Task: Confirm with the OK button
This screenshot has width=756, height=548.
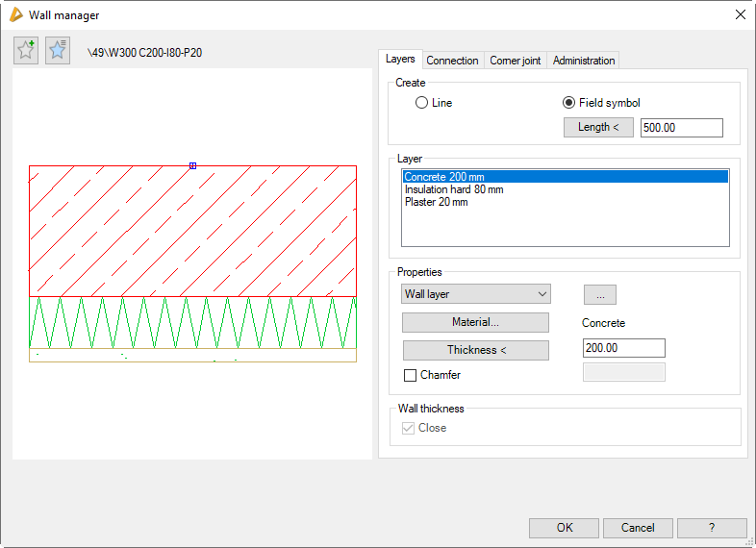Action: pyautogui.click(x=564, y=528)
